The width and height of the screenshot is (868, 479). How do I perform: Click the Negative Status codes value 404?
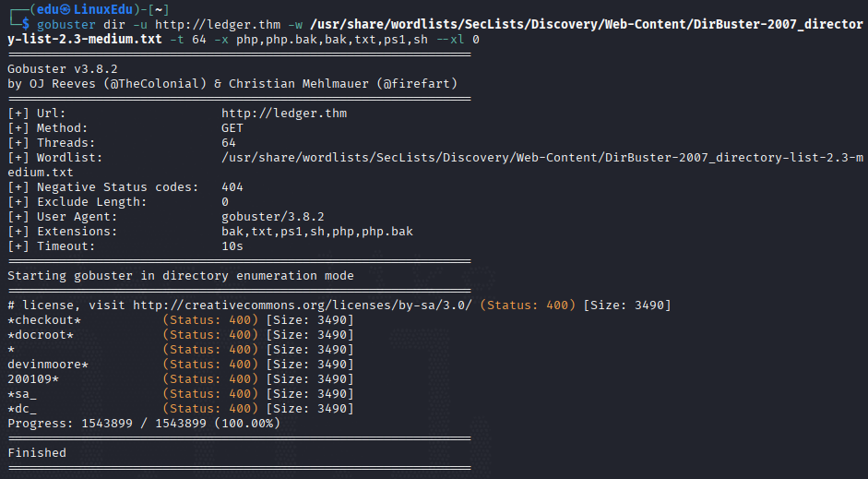pyautogui.click(x=232, y=186)
